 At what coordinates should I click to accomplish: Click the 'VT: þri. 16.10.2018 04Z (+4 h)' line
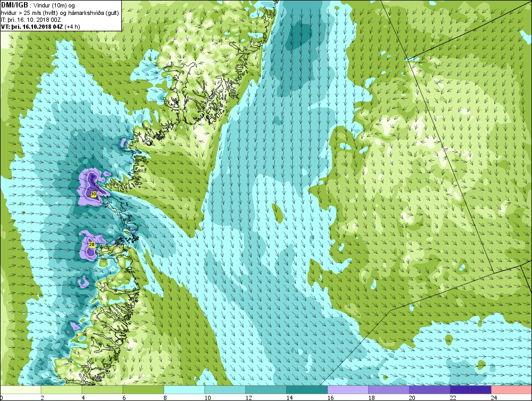(40, 27)
